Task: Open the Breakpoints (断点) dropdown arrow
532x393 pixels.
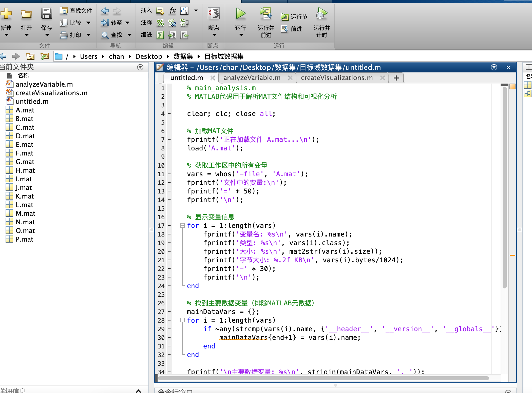Action: [214, 35]
